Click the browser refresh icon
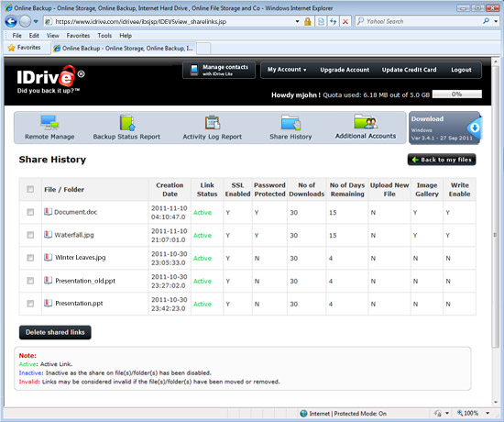 [x=334, y=22]
